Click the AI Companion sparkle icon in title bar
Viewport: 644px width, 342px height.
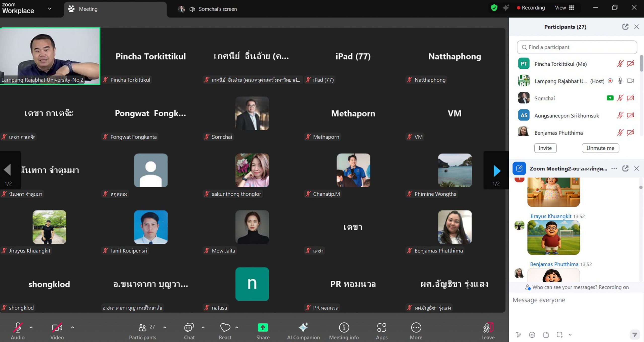[x=506, y=8]
